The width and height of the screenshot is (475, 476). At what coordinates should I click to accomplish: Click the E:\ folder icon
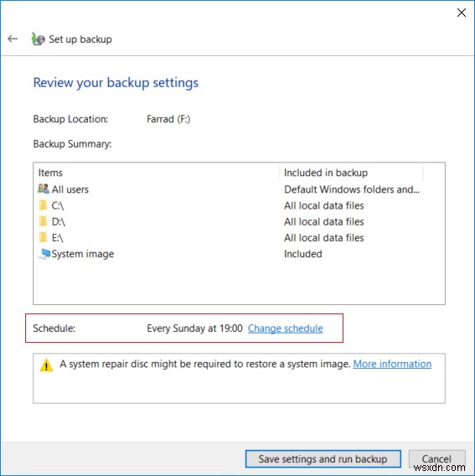[43, 237]
